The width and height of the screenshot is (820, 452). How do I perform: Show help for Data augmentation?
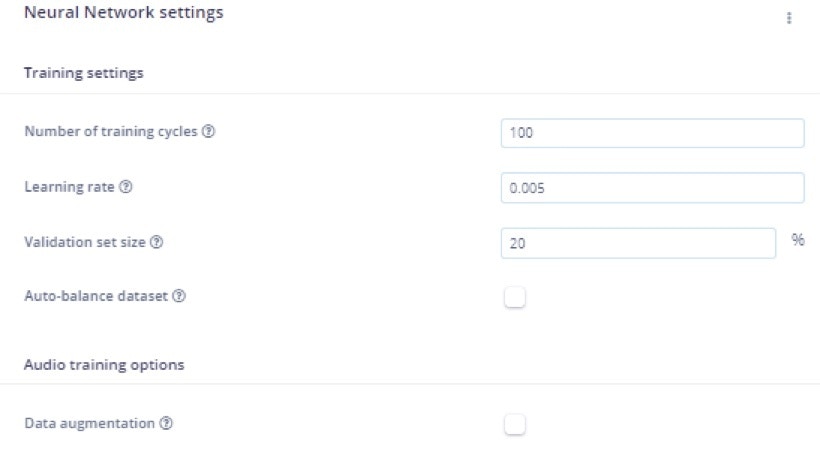tap(166, 424)
